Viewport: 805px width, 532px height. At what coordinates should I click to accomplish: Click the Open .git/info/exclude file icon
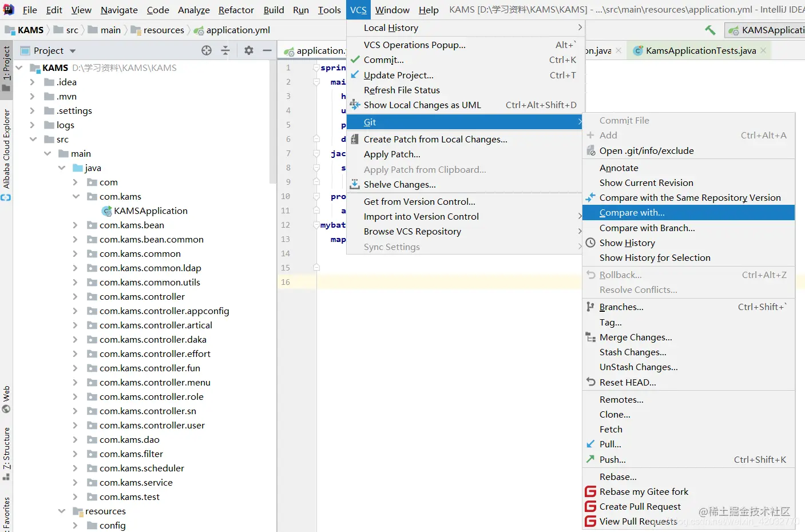pos(591,150)
